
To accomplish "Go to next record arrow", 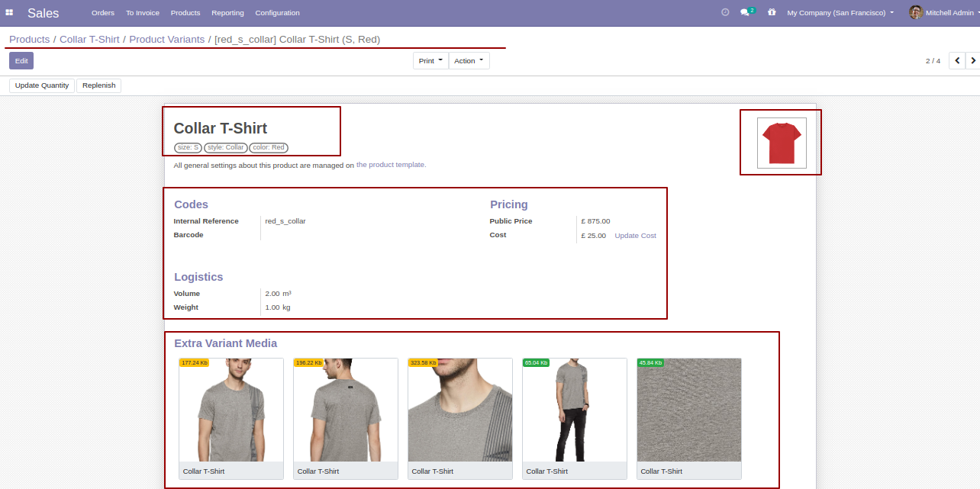I will pos(972,60).
